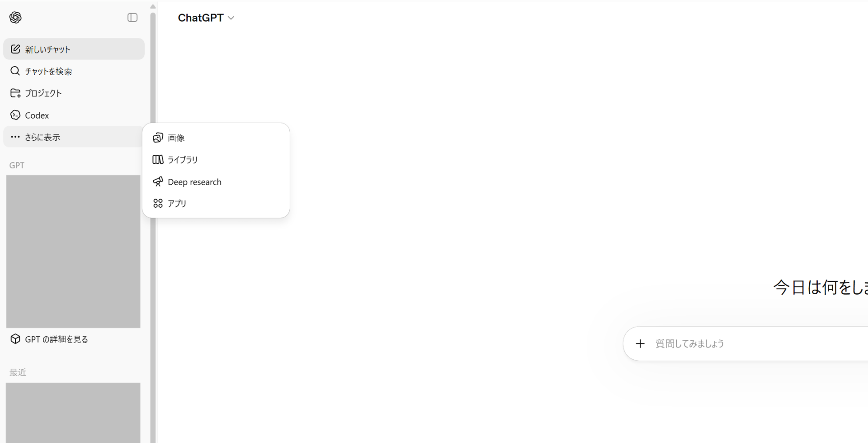This screenshot has width=868, height=443.
Task: Click the sidebar vertical scrollbar
Action: coord(153,226)
